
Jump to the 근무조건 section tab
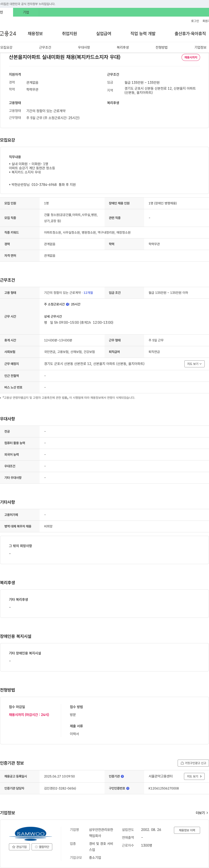point(45,48)
